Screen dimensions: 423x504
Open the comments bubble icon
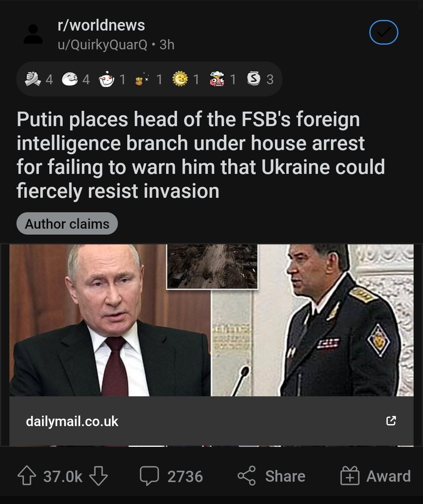149,476
